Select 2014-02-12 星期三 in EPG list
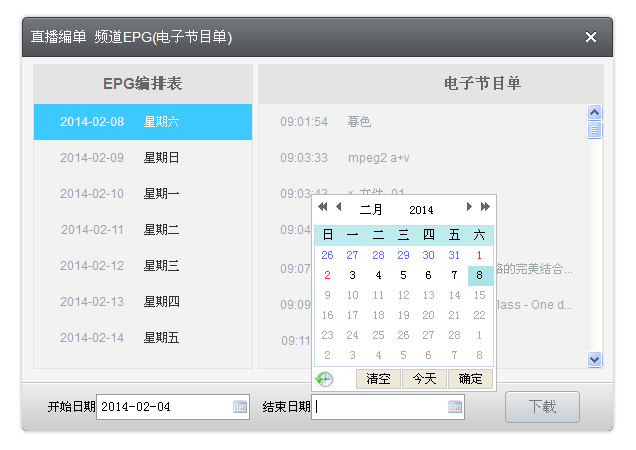This screenshot has width=636, height=450. pyautogui.click(x=143, y=266)
